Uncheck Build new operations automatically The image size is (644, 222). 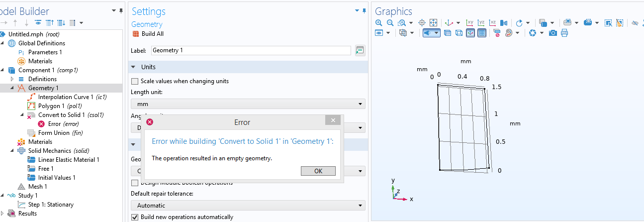(x=134, y=217)
